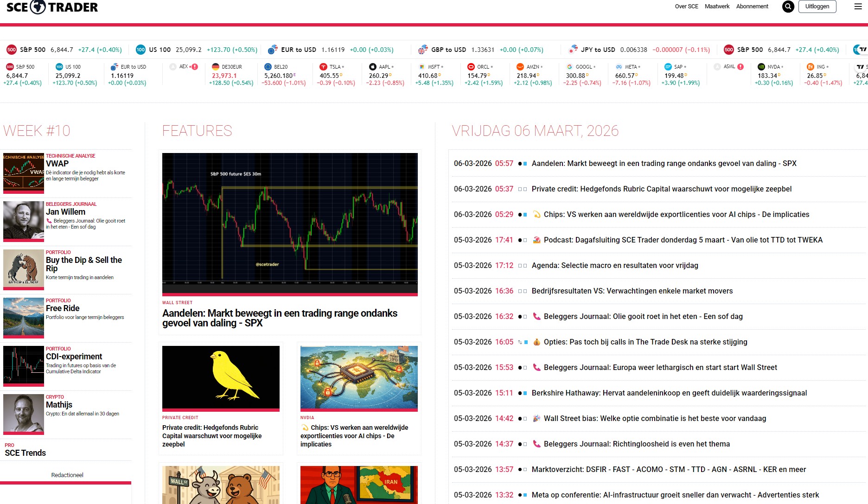868x504 pixels.
Task: Open the hamburger menu icon
Action: click(x=858, y=6)
